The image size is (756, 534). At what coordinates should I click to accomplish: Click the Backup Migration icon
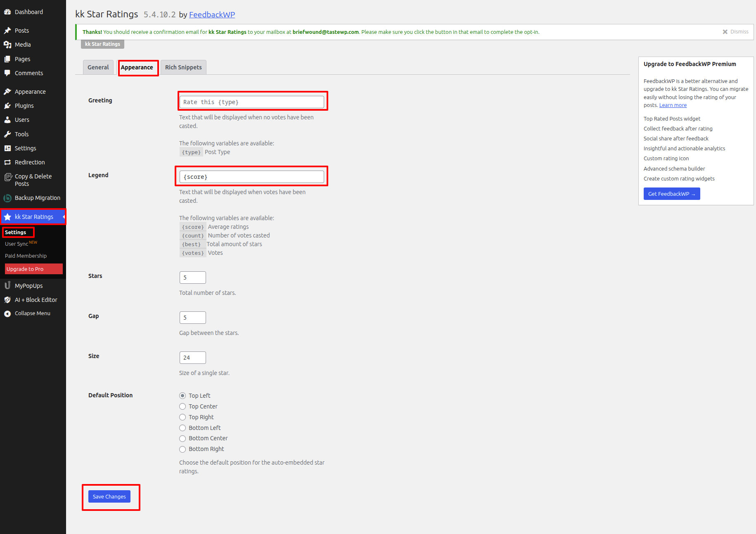pyautogui.click(x=7, y=198)
